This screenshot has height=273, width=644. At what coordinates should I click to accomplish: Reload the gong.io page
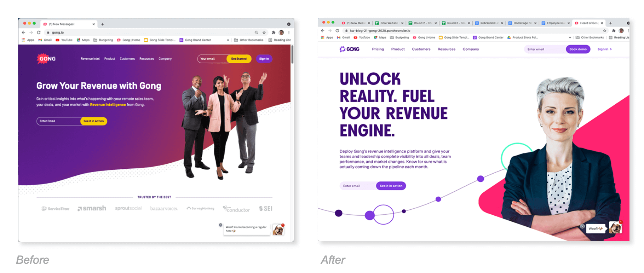[x=39, y=33]
